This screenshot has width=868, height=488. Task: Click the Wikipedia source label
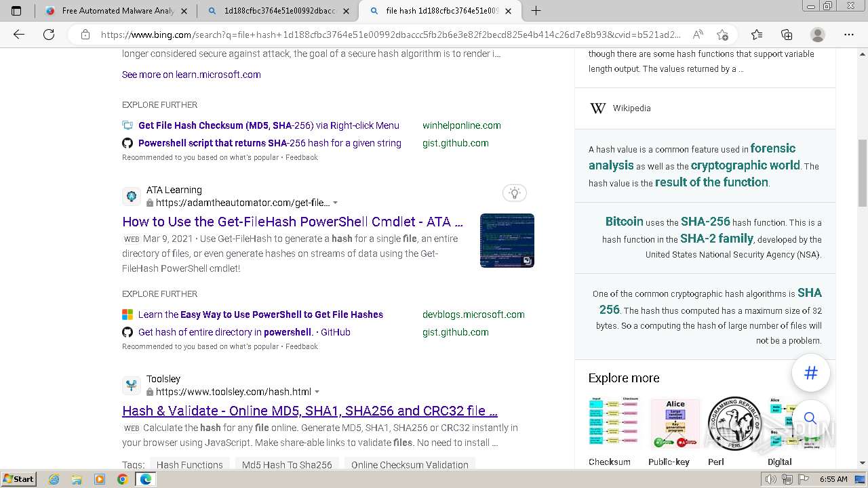[631, 108]
